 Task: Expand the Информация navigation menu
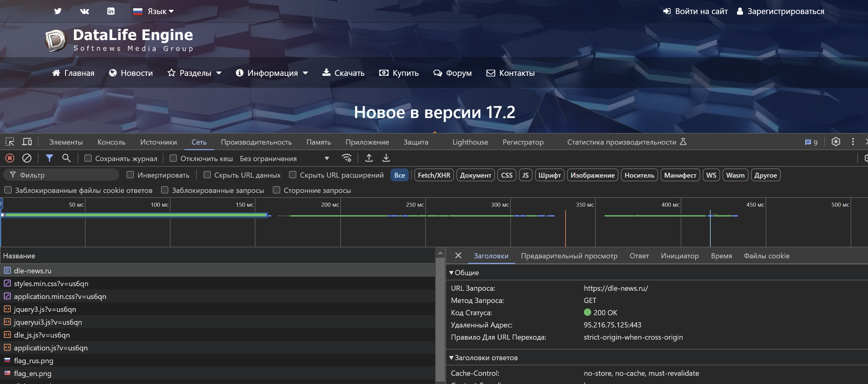pyautogui.click(x=272, y=73)
